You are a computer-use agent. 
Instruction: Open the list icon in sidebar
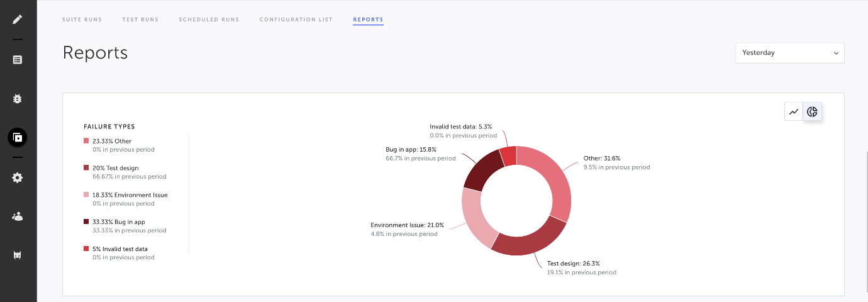(18, 60)
